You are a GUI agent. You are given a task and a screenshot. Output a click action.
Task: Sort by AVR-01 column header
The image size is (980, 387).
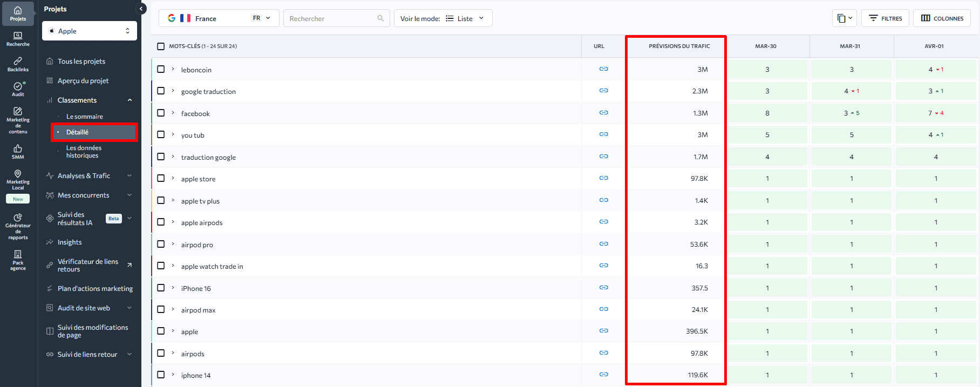point(934,46)
